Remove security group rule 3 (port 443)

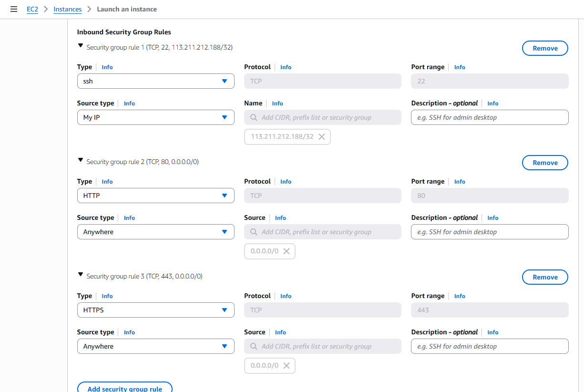545,277
